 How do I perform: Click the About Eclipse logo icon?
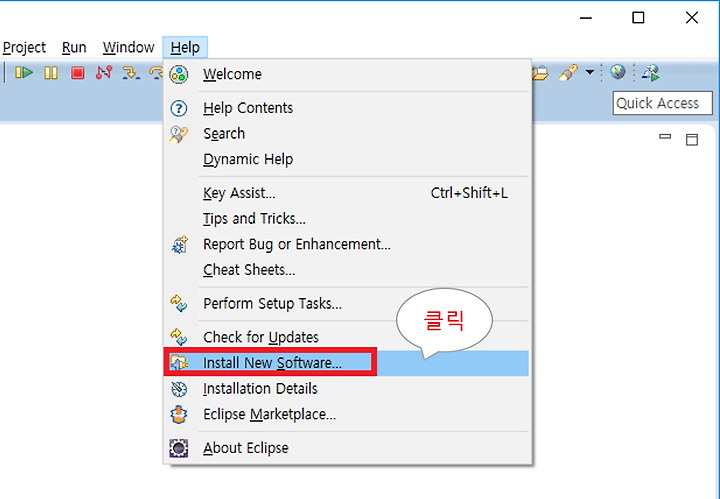(179, 448)
